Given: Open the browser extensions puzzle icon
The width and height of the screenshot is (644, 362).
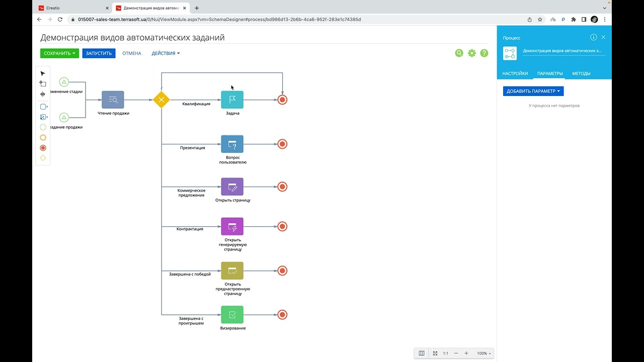Looking at the screenshot, I should point(574,20).
